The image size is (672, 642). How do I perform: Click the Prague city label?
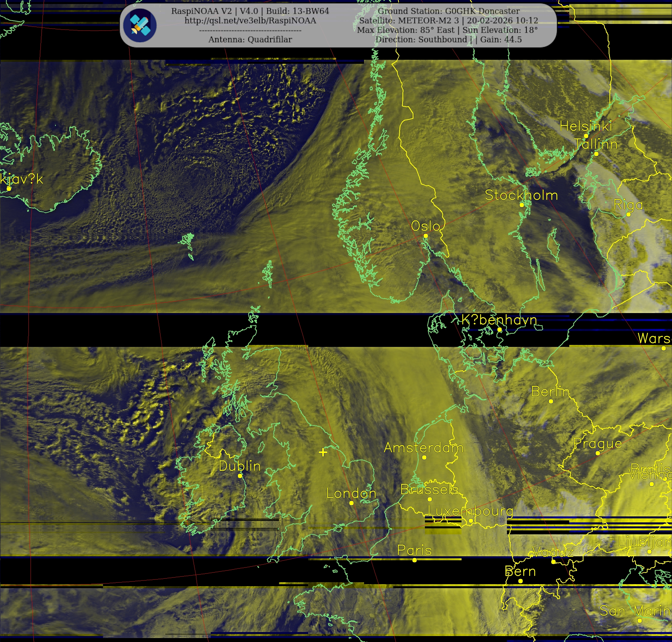tap(597, 444)
